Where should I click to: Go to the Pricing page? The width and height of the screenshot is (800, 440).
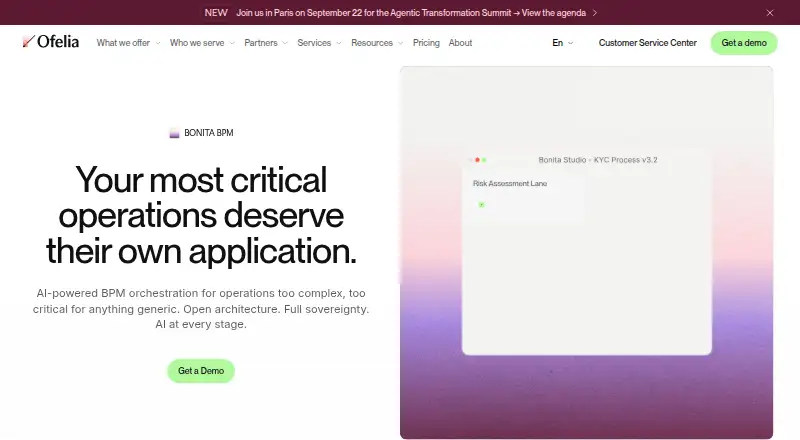(x=426, y=43)
